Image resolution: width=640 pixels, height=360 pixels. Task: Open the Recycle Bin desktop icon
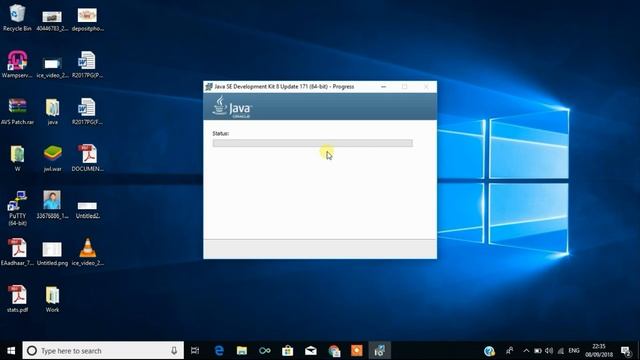pyautogui.click(x=17, y=17)
